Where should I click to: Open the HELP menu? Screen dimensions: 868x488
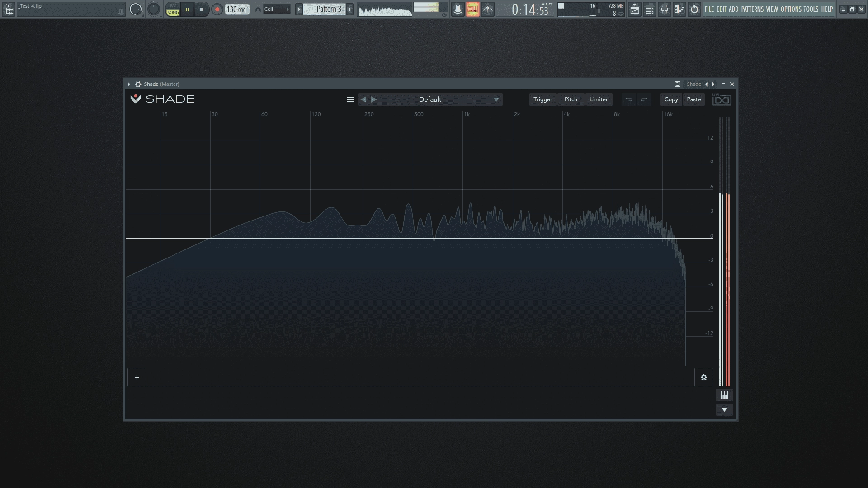click(x=827, y=9)
